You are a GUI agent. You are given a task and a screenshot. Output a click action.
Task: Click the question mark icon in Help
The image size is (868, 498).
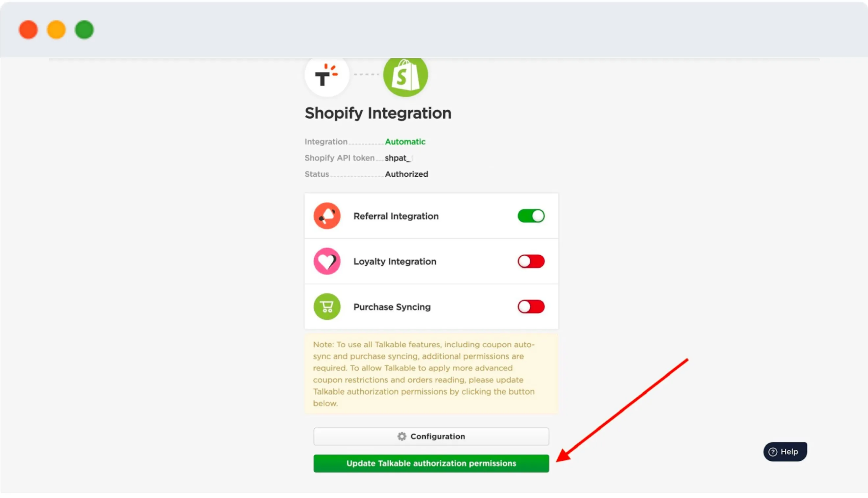[x=773, y=452]
